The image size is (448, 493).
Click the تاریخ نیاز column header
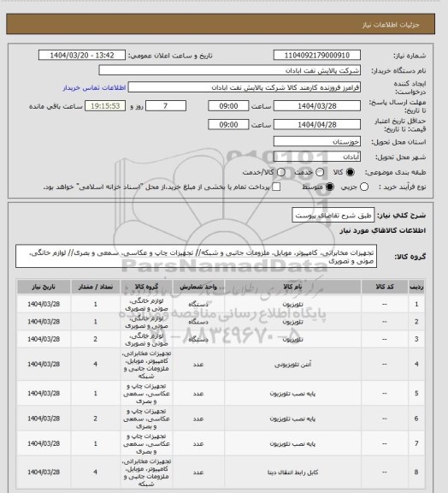(x=44, y=287)
